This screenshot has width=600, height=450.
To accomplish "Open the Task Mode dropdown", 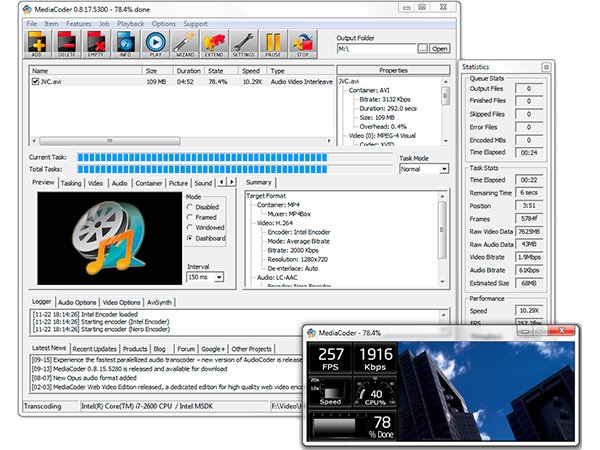I will click(424, 169).
